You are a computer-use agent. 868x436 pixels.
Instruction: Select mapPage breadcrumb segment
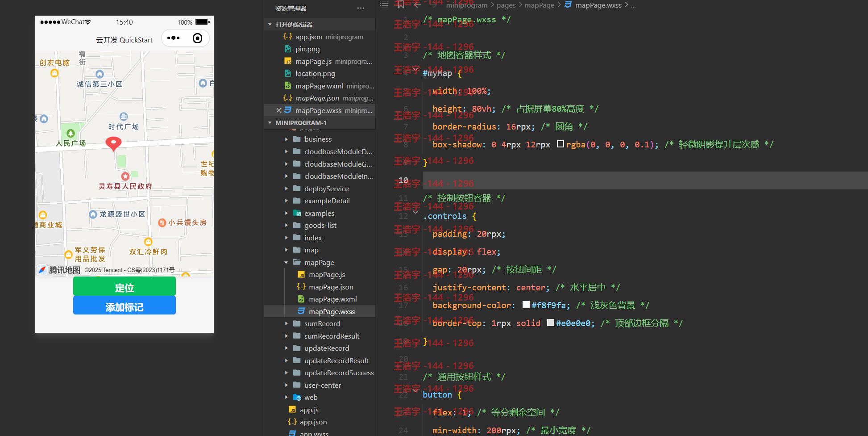point(539,5)
